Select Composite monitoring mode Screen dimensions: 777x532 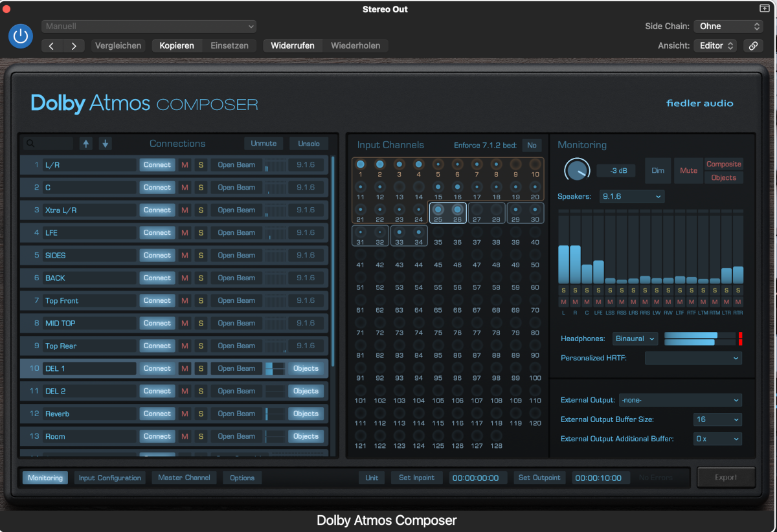pyautogui.click(x=724, y=164)
